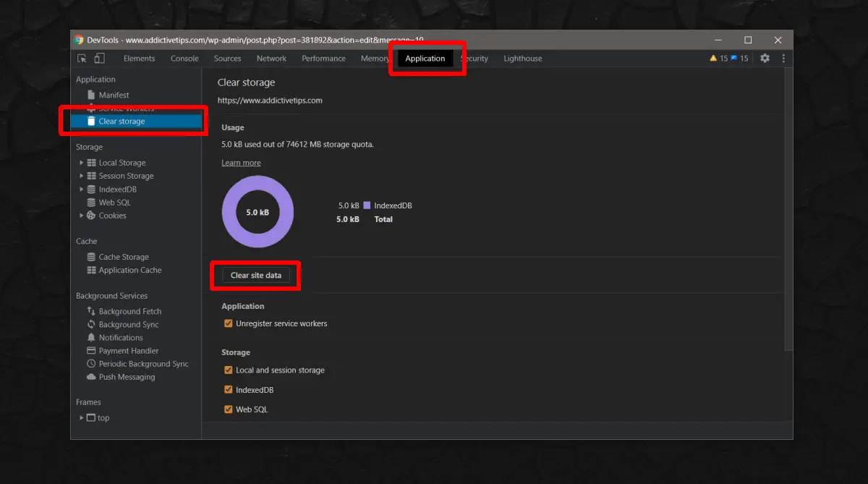Toggle the device toolbar icon

[x=99, y=59]
